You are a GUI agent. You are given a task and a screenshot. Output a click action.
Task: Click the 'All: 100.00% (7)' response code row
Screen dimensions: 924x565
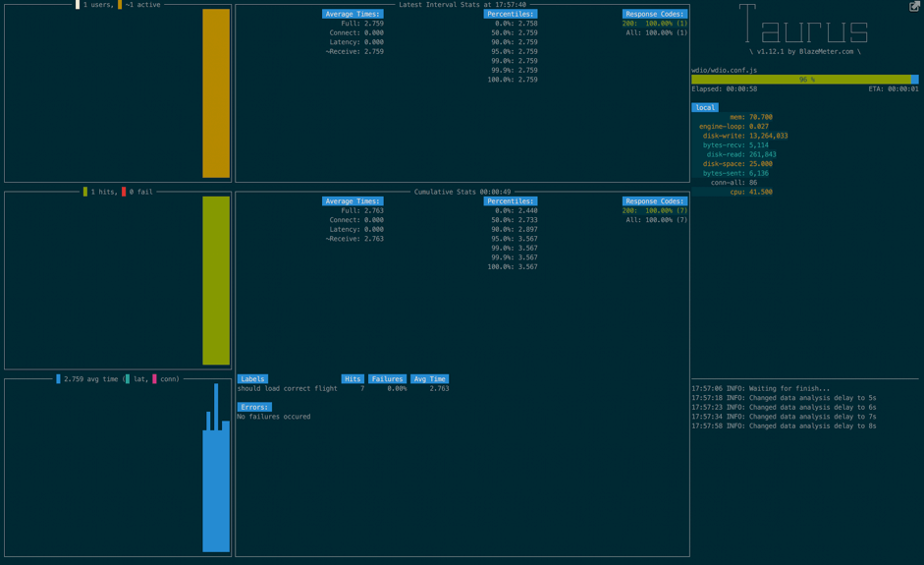[x=657, y=220]
